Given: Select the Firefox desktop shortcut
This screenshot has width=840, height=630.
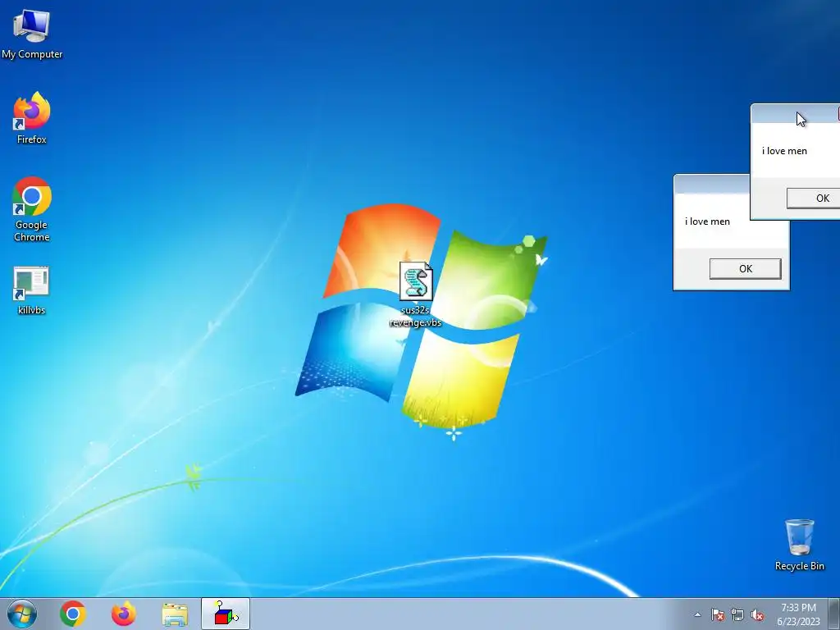Looking at the screenshot, I should point(32,118).
